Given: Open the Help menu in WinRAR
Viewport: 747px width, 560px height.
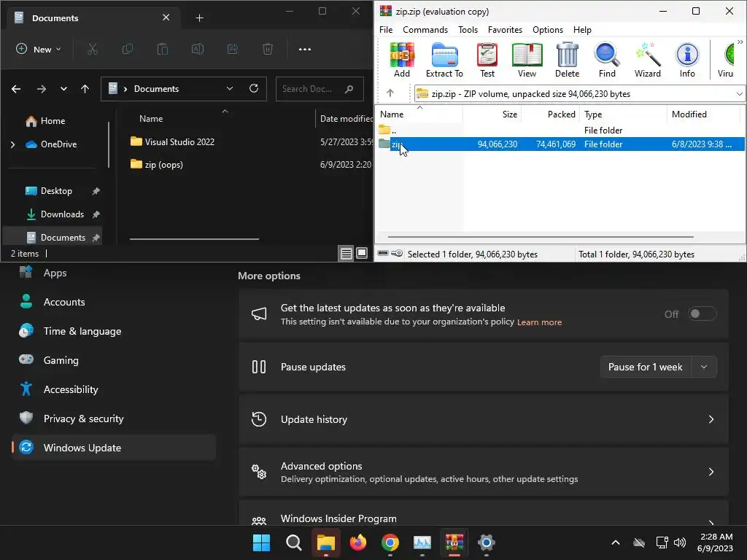Looking at the screenshot, I should [582, 29].
